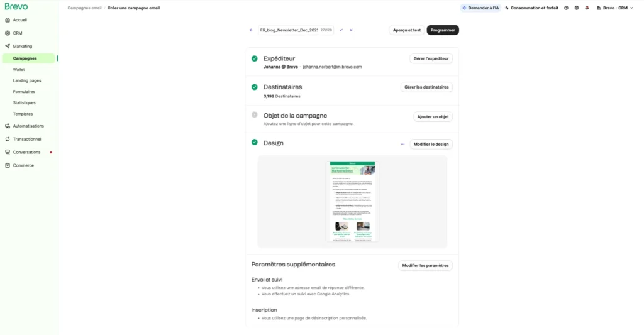Image resolution: width=644 pixels, height=335 pixels.
Task: Collapse the Marketing sidebar section
Action: pos(23,46)
